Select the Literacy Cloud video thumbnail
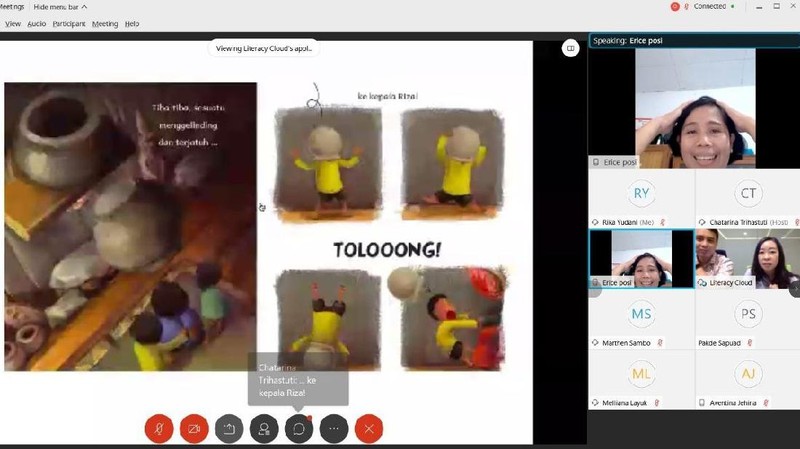The image size is (800, 449). pyautogui.click(x=748, y=259)
